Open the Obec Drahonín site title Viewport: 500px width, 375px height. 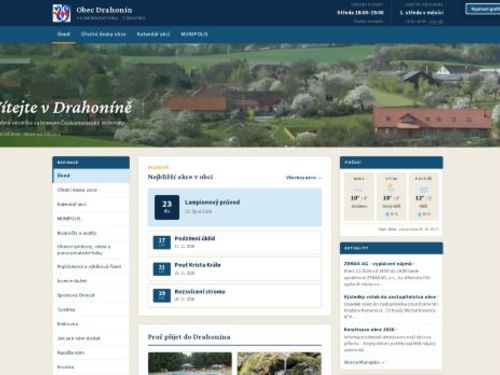tap(104, 10)
